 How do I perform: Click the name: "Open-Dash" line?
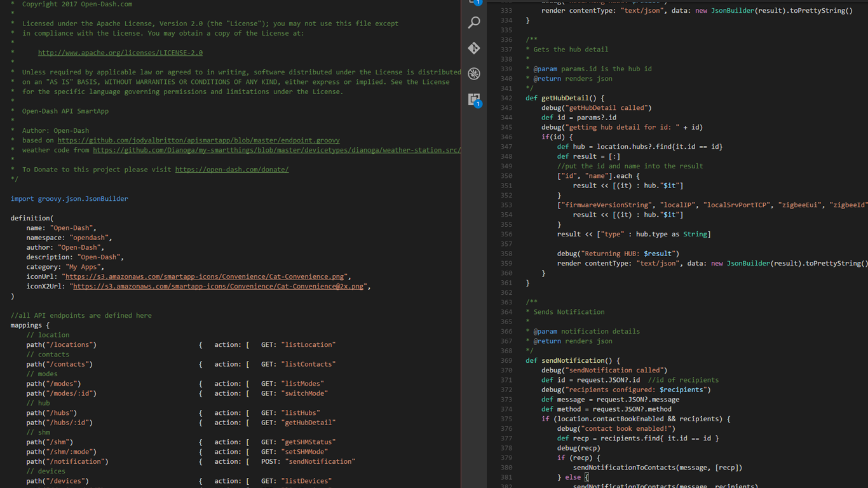point(61,228)
